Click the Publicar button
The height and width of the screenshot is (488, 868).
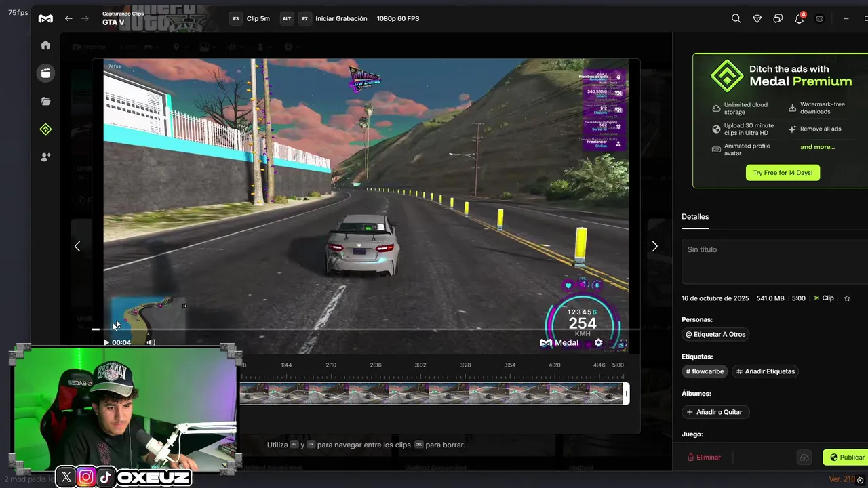point(846,457)
